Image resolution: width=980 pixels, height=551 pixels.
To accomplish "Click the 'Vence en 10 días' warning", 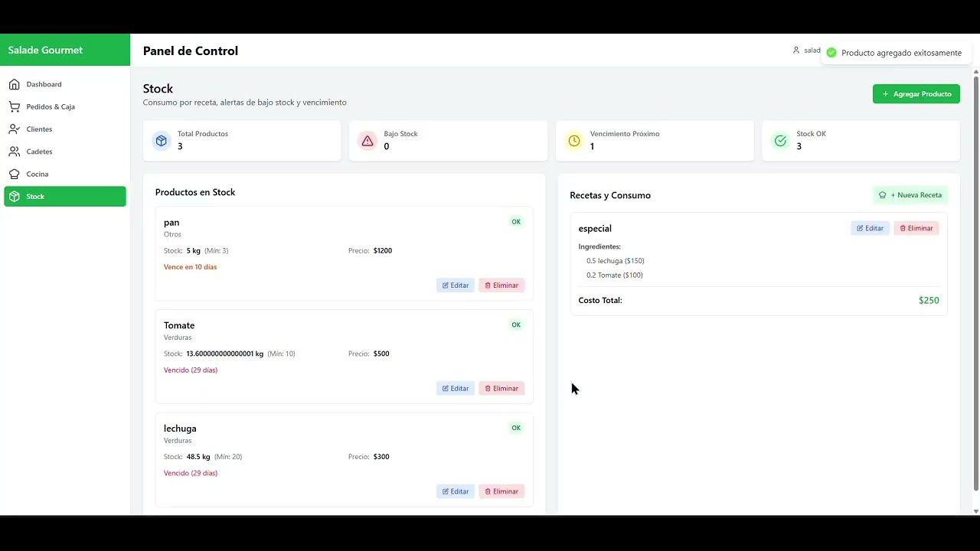I will click(x=190, y=267).
